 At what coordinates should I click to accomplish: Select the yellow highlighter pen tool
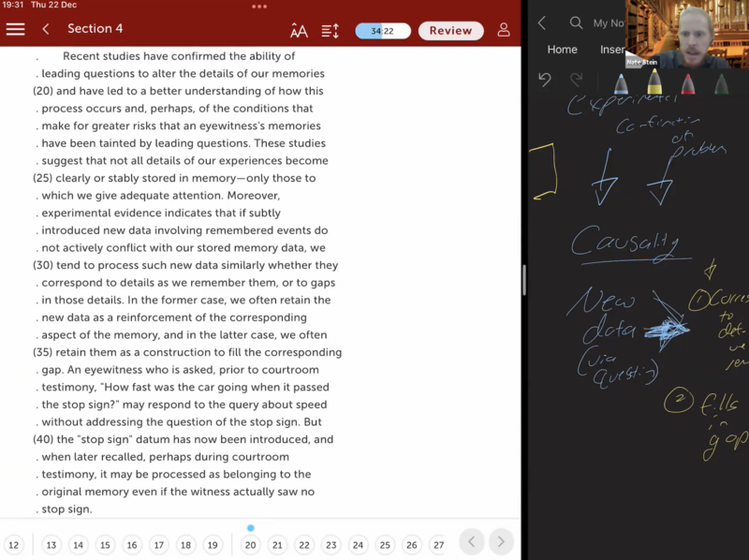pyautogui.click(x=654, y=82)
